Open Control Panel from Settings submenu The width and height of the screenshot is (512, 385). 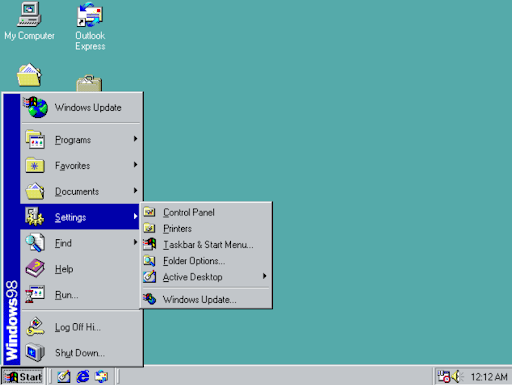pyautogui.click(x=206, y=212)
